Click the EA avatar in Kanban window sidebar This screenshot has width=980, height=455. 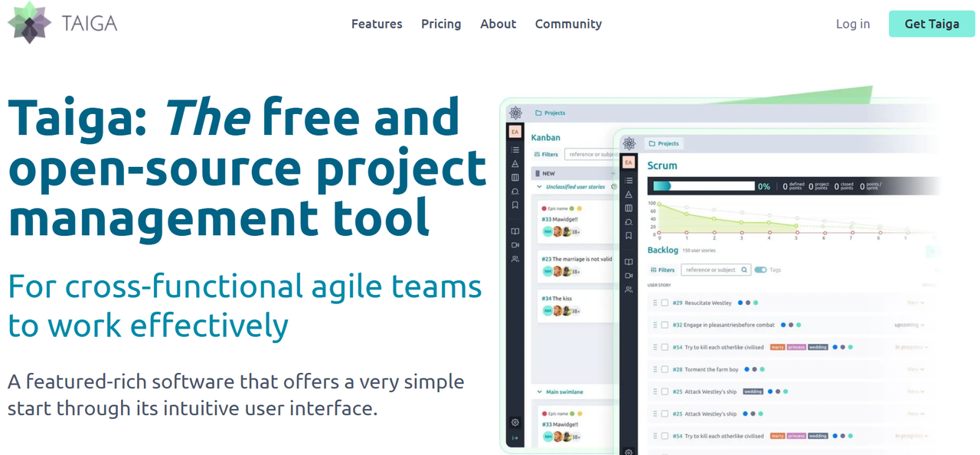tap(515, 132)
